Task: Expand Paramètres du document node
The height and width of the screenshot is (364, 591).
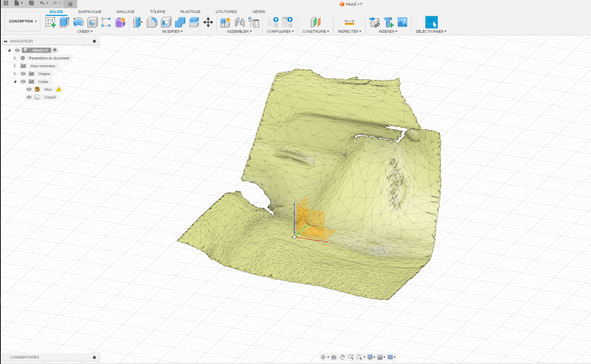Action: [15, 58]
